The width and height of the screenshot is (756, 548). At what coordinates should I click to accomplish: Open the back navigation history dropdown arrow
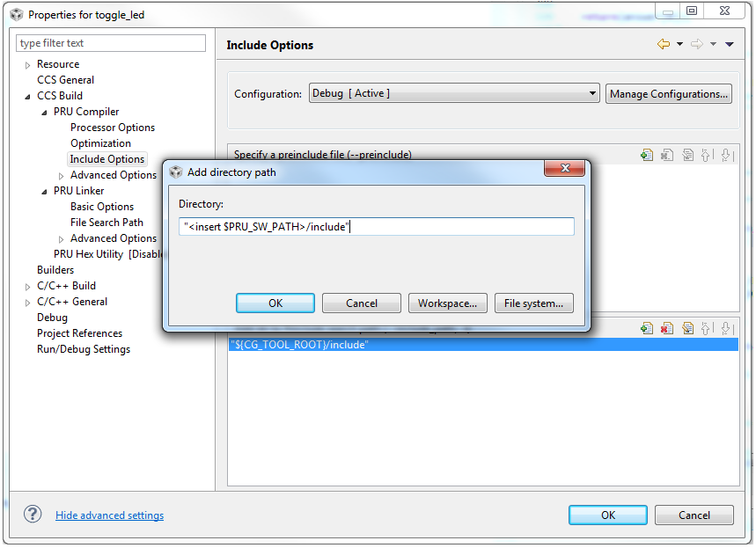(679, 45)
